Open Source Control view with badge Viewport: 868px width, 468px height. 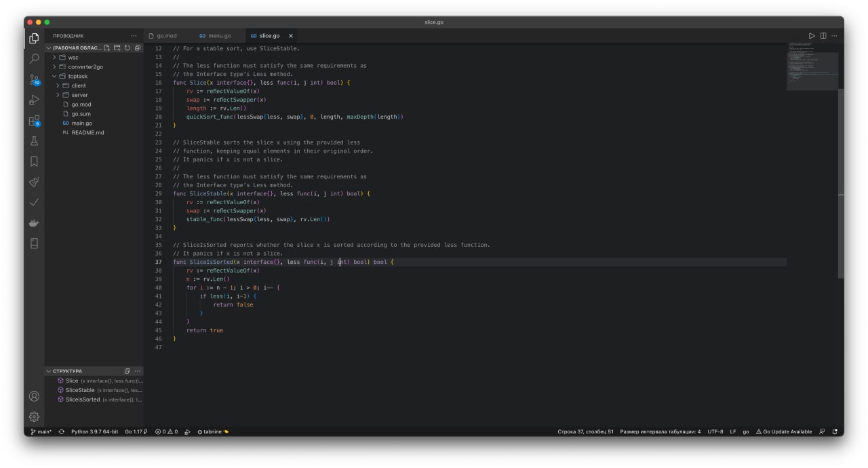[34, 79]
